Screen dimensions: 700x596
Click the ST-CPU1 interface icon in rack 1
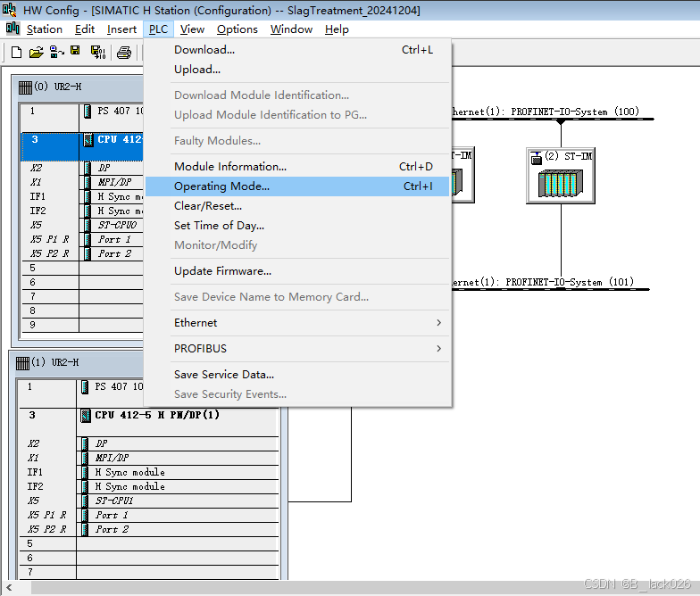pyautogui.click(x=84, y=501)
